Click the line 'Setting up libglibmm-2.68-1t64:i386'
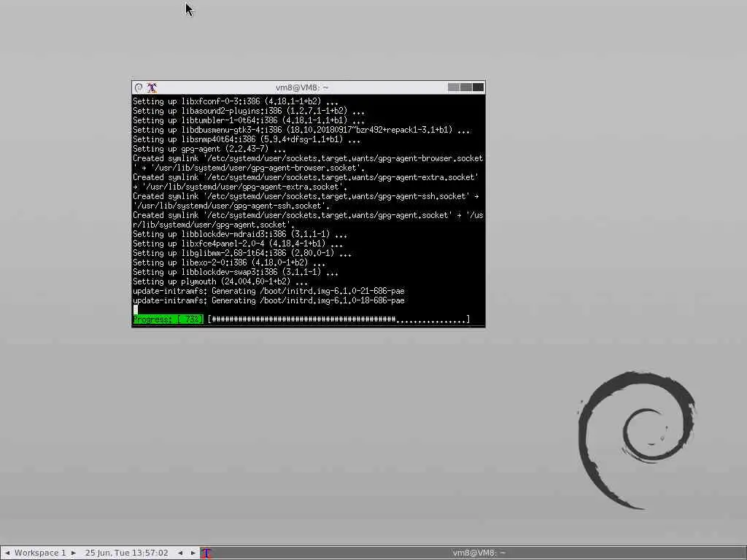 242,253
